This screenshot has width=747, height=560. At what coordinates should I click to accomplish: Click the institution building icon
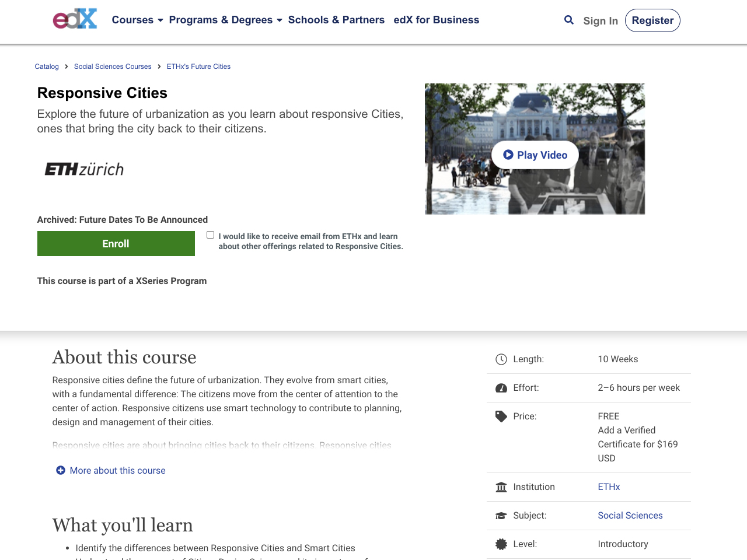pos(501,487)
